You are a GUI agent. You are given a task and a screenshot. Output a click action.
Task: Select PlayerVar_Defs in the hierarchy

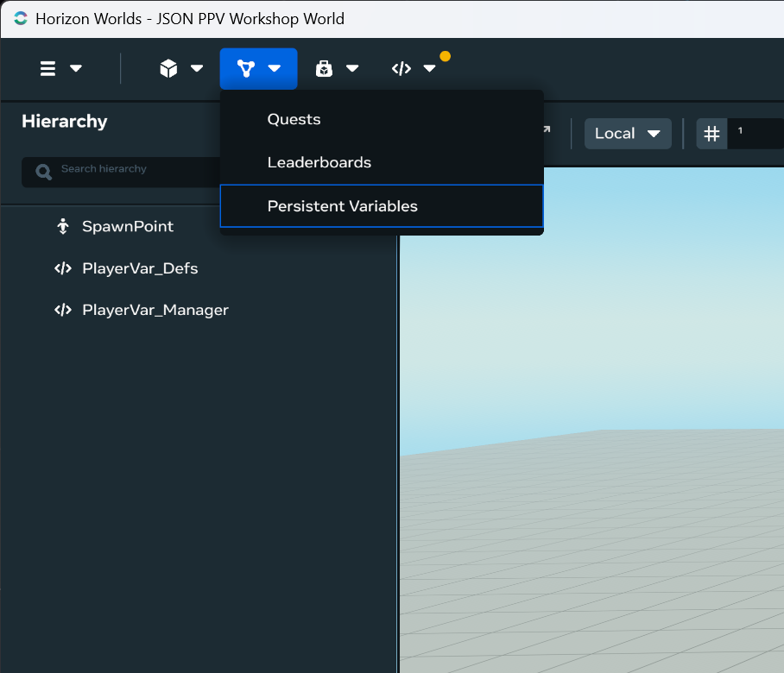[x=140, y=268]
